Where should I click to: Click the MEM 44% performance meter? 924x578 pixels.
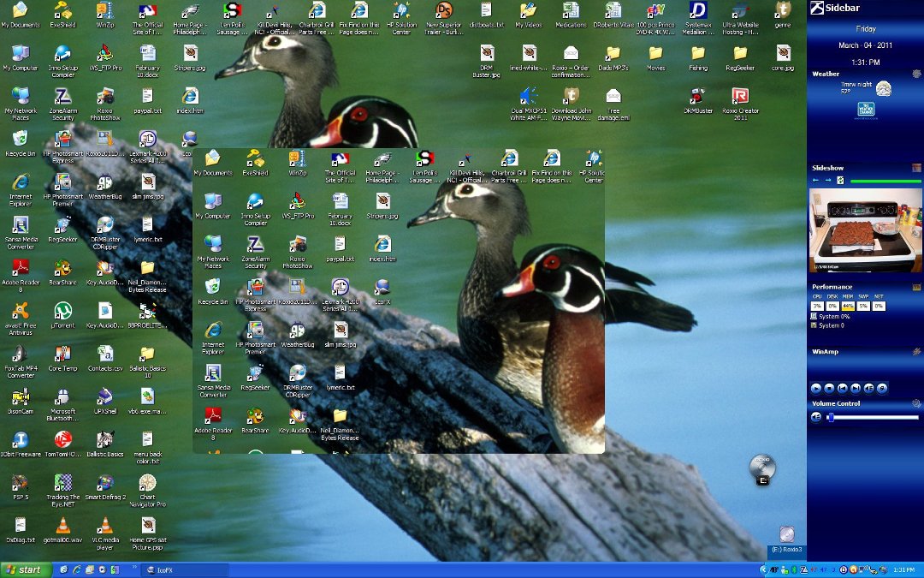click(x=848, y=306)
